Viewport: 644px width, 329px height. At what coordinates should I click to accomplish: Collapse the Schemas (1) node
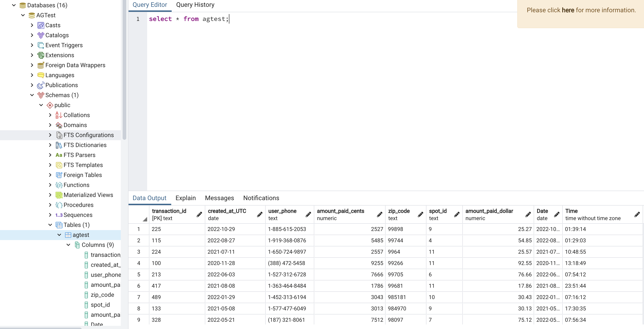click(32, 95)
